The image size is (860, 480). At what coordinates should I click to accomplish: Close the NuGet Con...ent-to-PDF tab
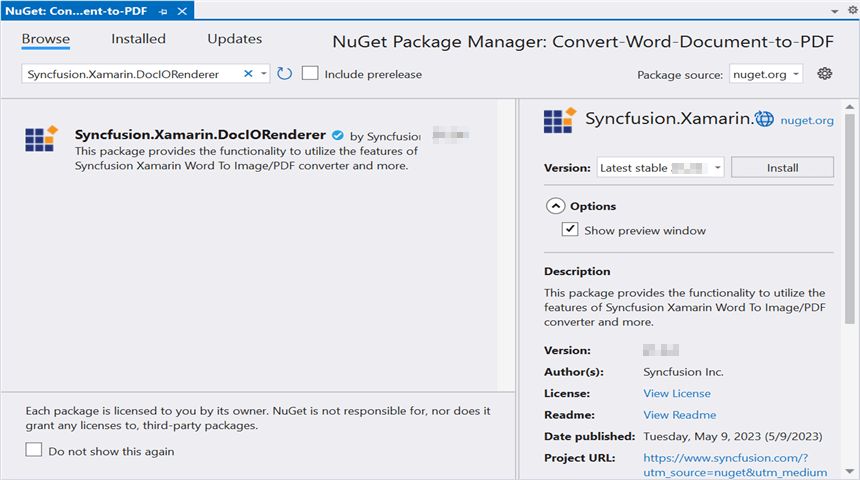(182, 11)
